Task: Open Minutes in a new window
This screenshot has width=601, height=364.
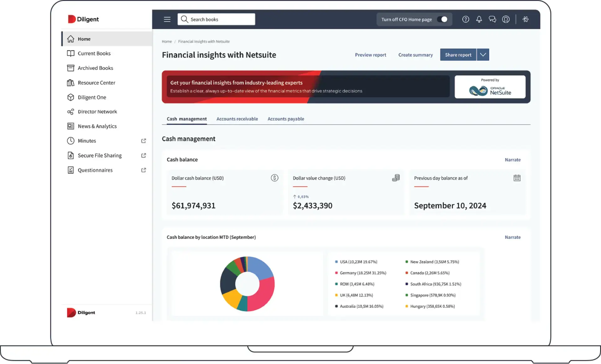Action: [143, 141]
